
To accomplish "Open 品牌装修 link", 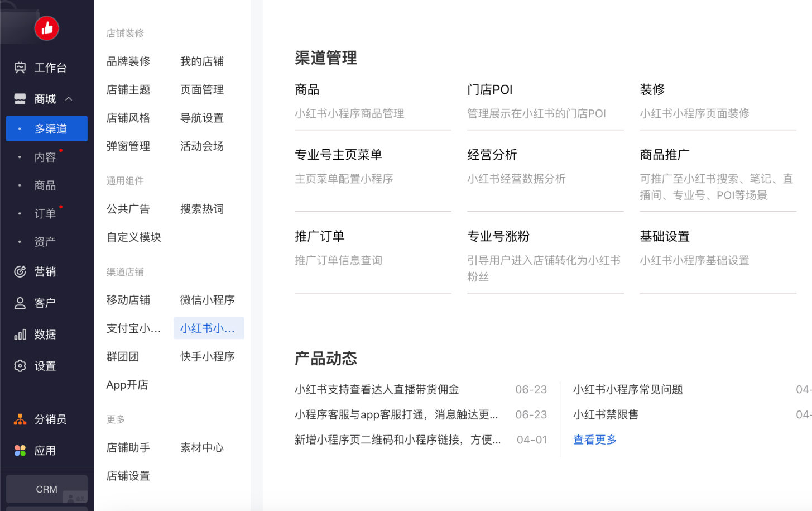I will point(128,61).
